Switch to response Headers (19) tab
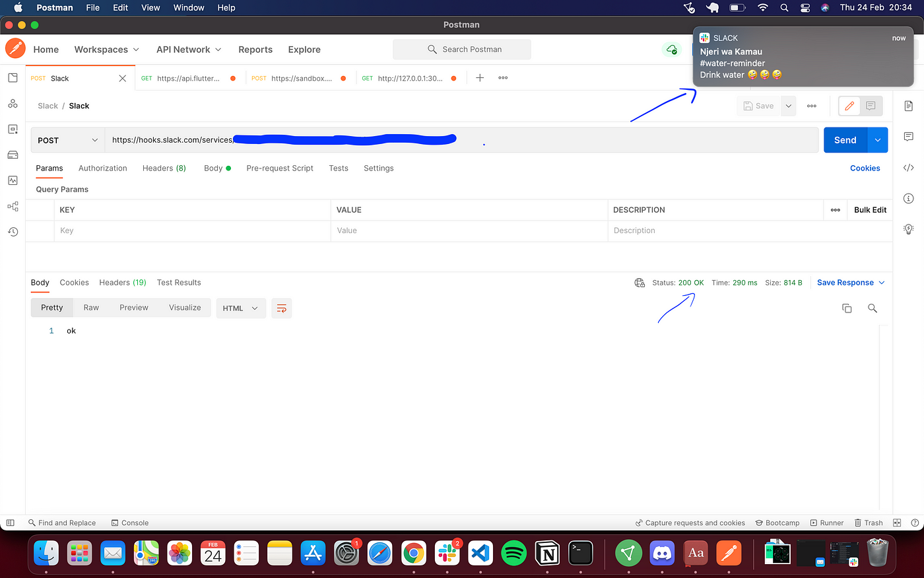The image size is (924, 578). 123,283
